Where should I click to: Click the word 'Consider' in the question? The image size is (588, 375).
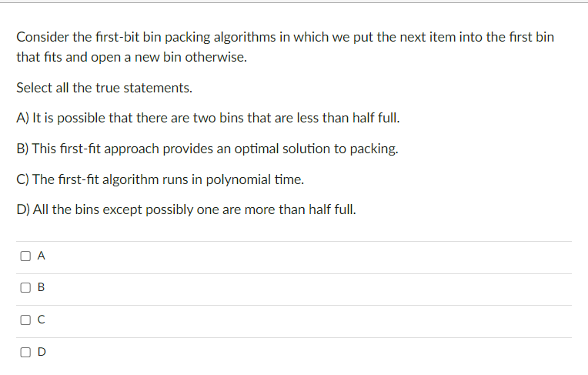pos(43,37)
